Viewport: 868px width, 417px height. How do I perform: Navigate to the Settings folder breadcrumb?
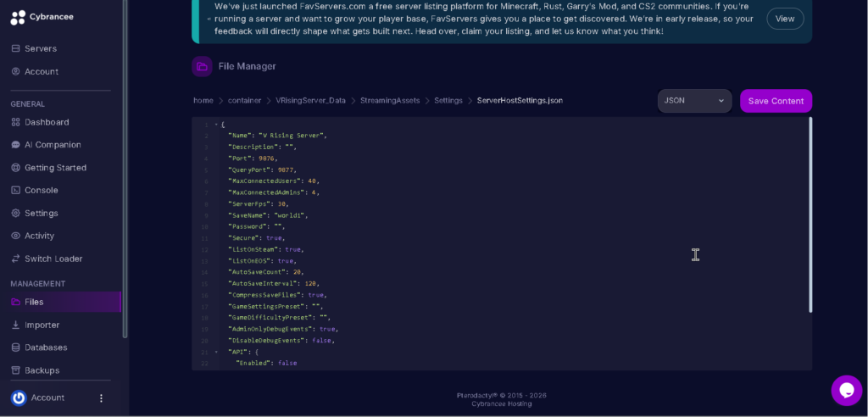pos(448,101)
